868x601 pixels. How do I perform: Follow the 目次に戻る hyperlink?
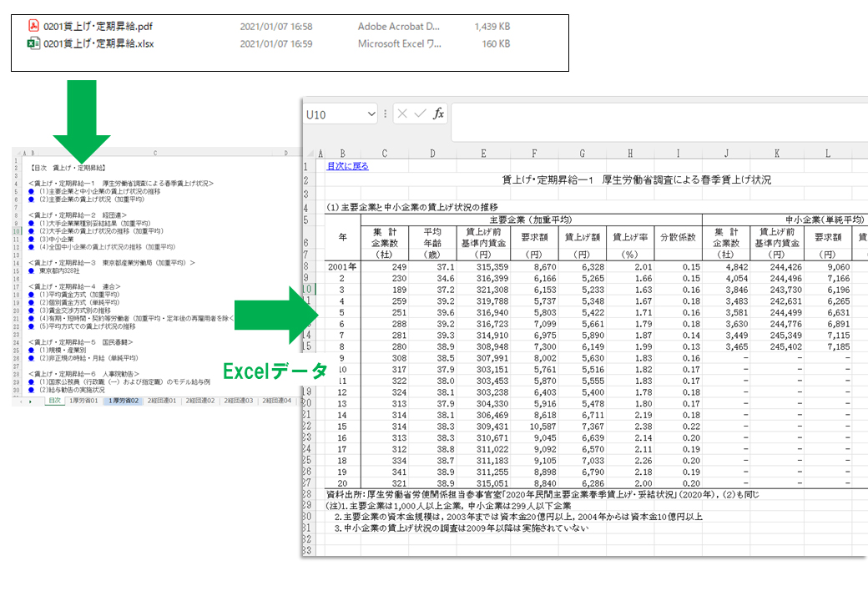pos(348,166)
